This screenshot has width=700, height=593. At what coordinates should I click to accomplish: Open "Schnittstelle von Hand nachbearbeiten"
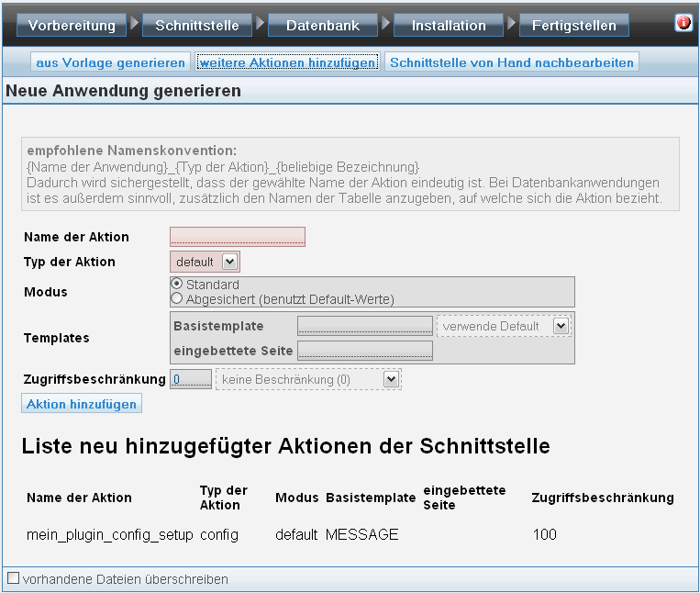pyautogui.click(x=512, y=62)
